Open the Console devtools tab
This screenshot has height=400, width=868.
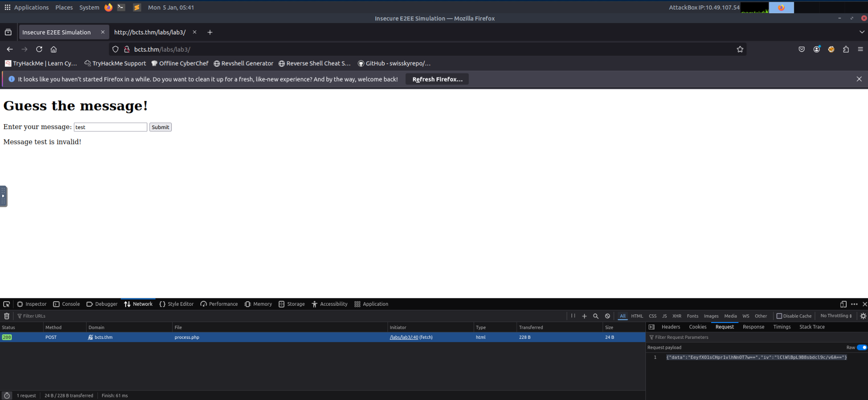67,304
